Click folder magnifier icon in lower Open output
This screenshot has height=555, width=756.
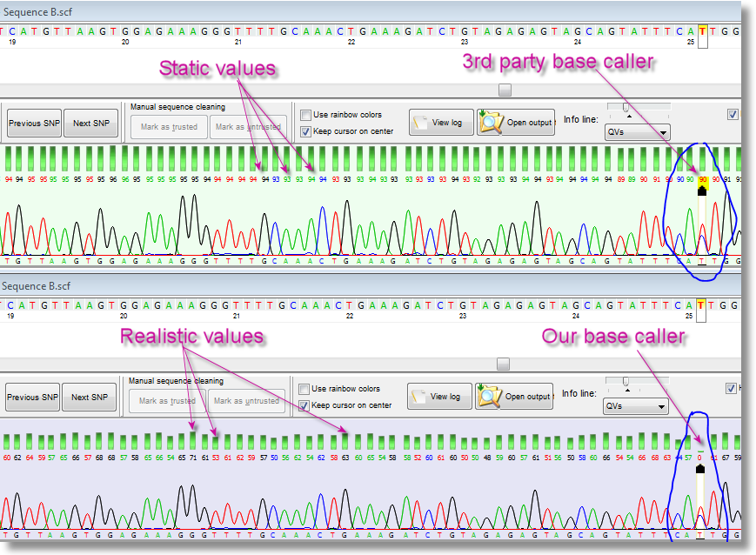coord(489,396)
